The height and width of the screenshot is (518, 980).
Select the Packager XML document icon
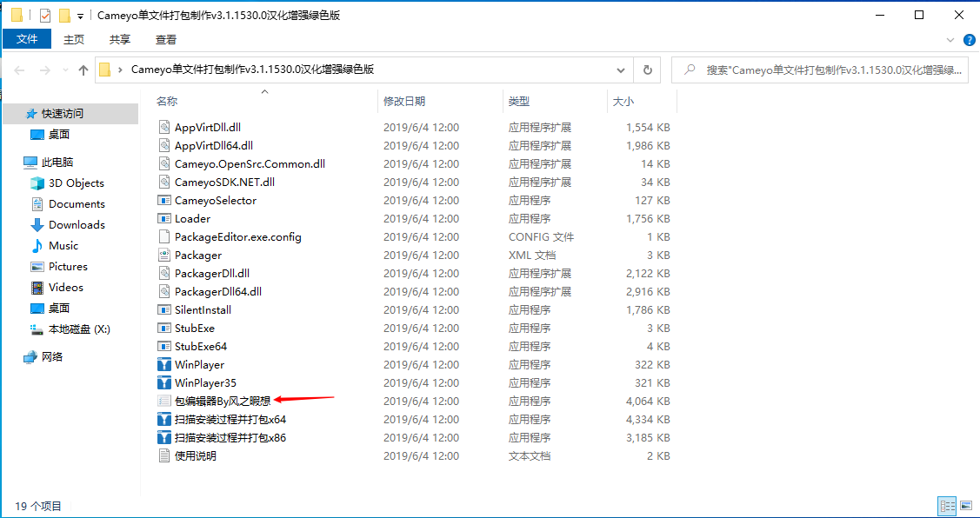tap(164, 255)
